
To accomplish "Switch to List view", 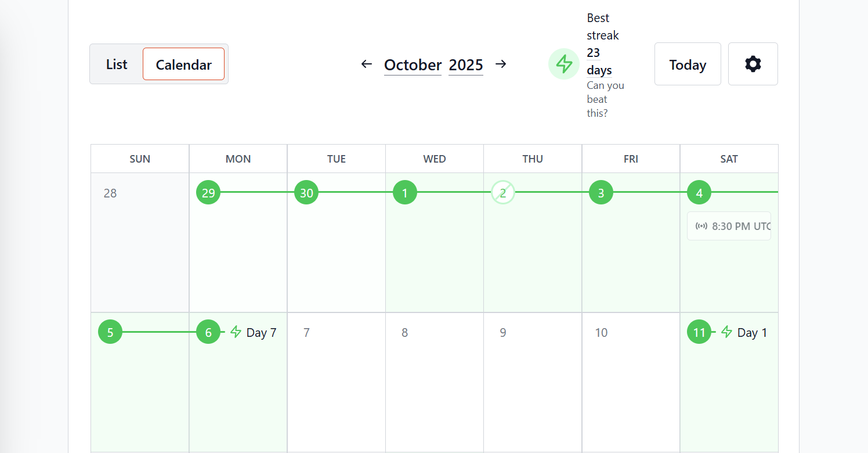I will tap(117, 64).
